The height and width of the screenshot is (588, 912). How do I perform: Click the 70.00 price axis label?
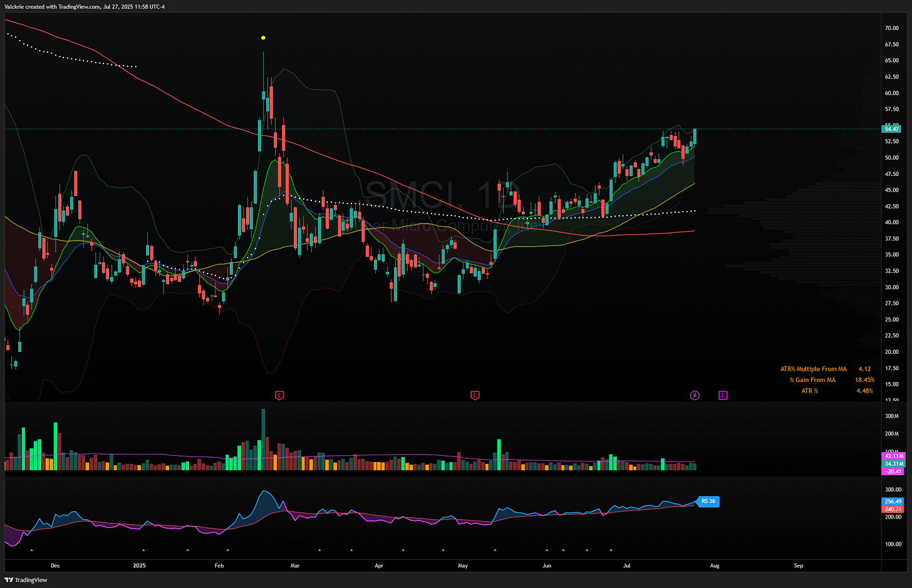(892, 28)
